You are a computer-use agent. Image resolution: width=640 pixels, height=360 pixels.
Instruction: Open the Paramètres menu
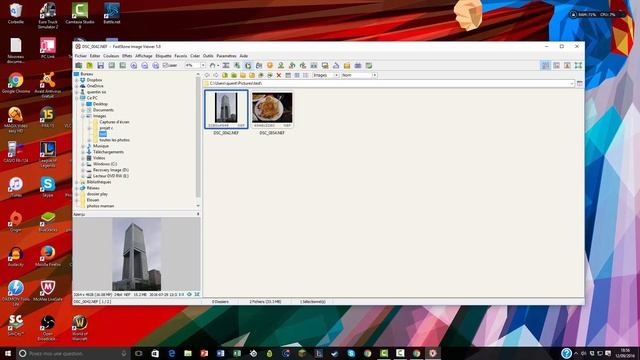pos(226,56)
